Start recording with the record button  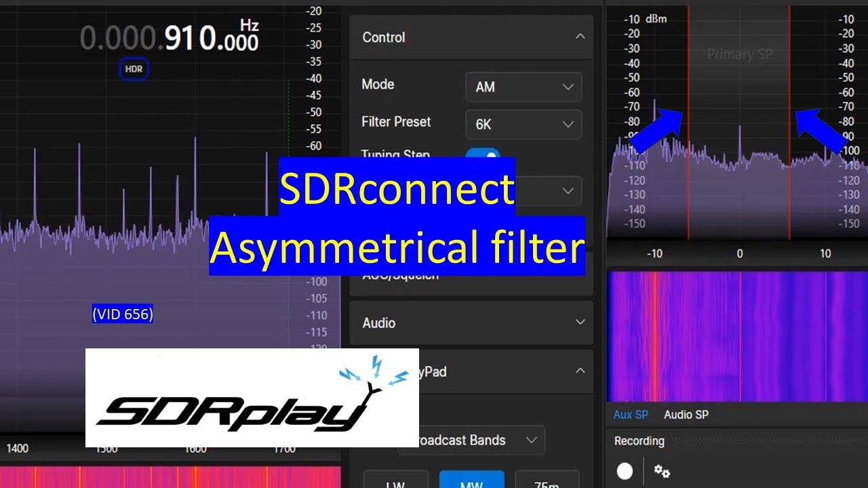(x=625, y=471)
